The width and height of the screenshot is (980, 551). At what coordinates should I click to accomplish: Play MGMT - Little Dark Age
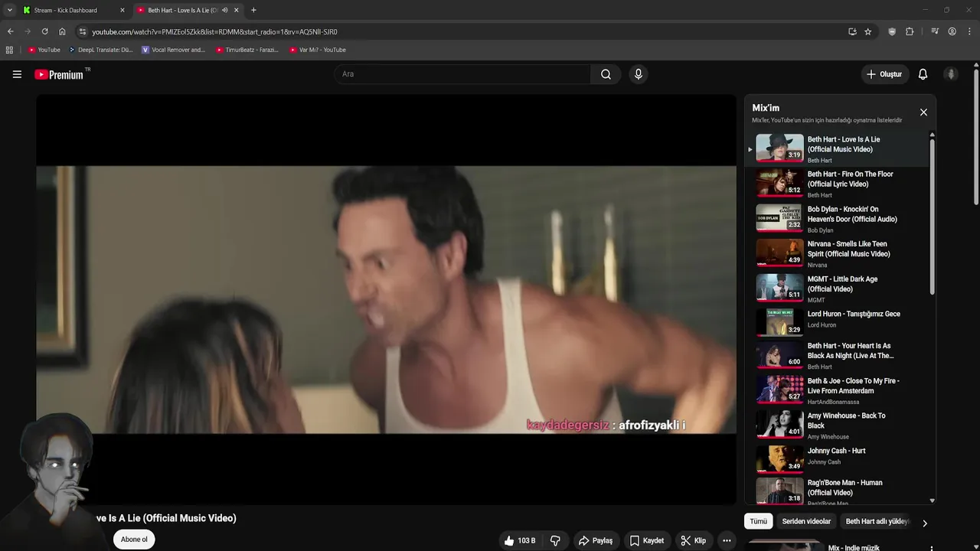838,289
